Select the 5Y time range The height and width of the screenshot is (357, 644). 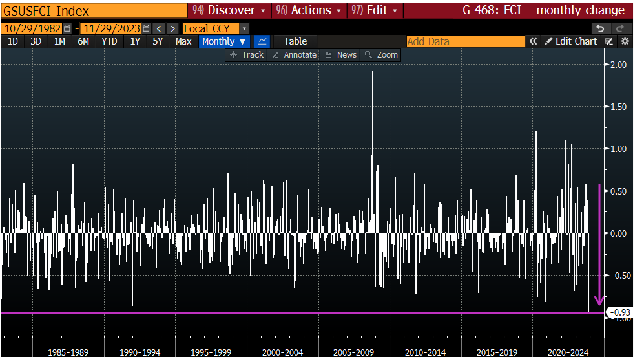click(158, 41)
